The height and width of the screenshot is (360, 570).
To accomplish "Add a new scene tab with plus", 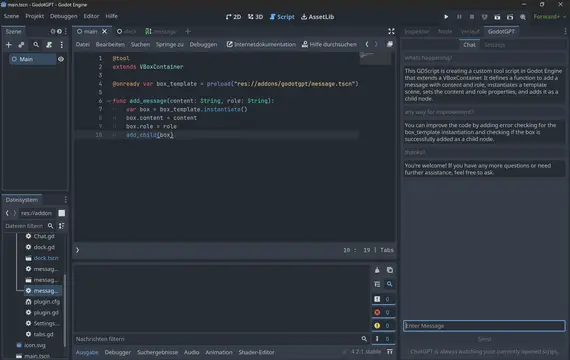I will pyautogui.click(x=188, y=32).
